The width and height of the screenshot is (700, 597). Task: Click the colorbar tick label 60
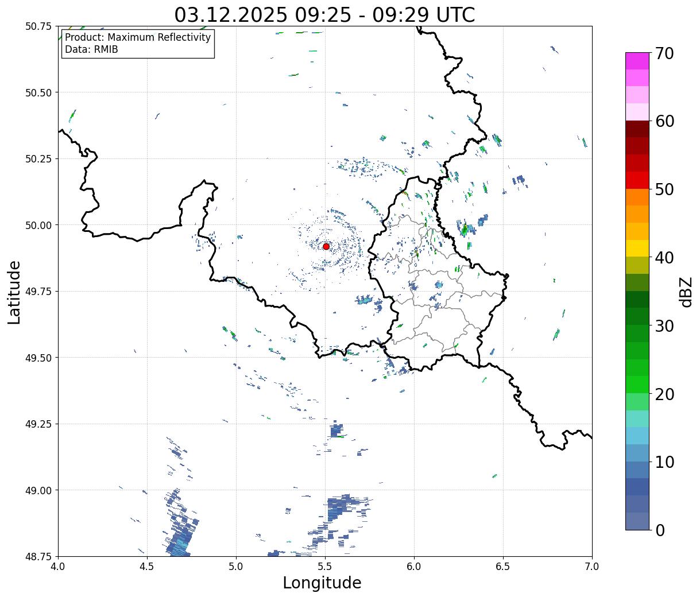pyautogui.click(x=664, y=121)
